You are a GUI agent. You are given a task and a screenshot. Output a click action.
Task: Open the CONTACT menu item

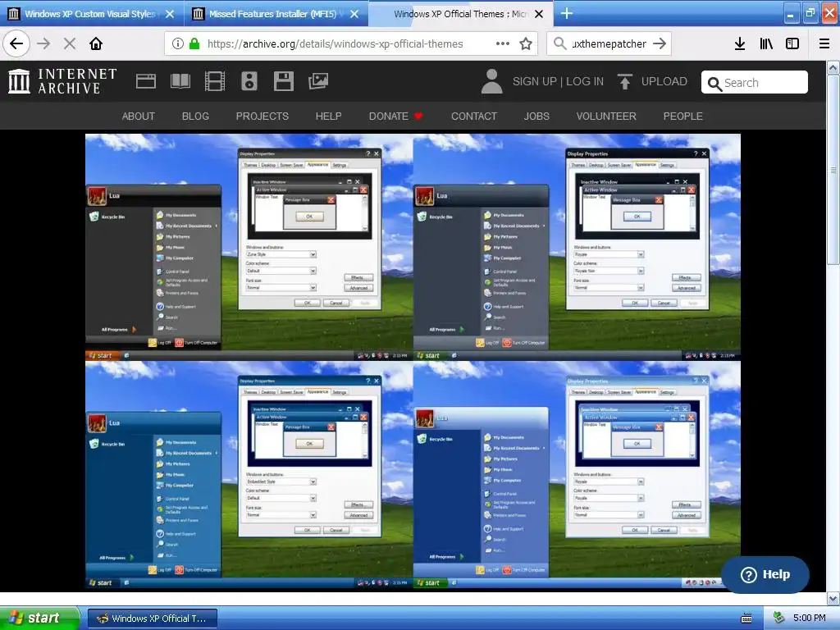[x=474, y=116]
